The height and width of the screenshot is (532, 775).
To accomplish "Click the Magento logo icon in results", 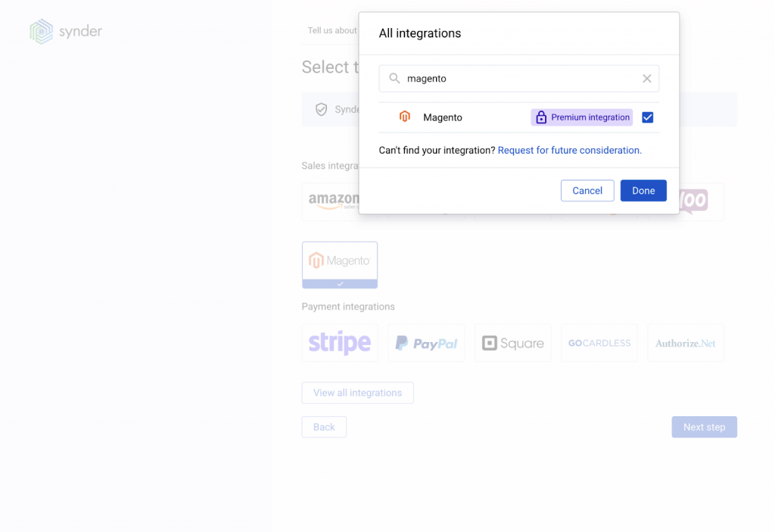I will point(405,117).
